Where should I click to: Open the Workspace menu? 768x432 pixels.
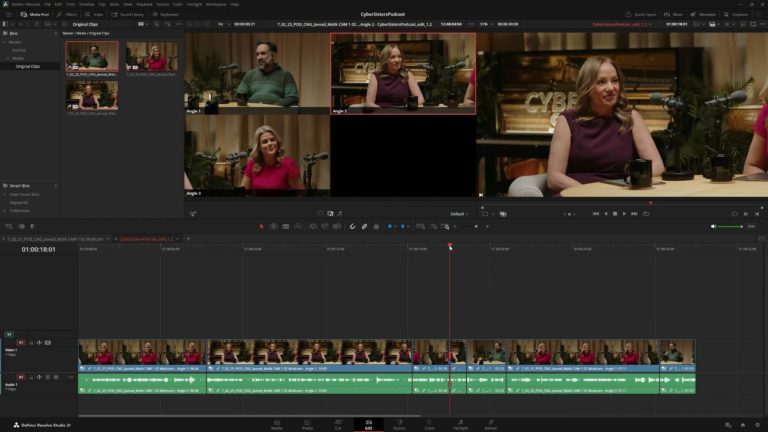pos(216,4)
